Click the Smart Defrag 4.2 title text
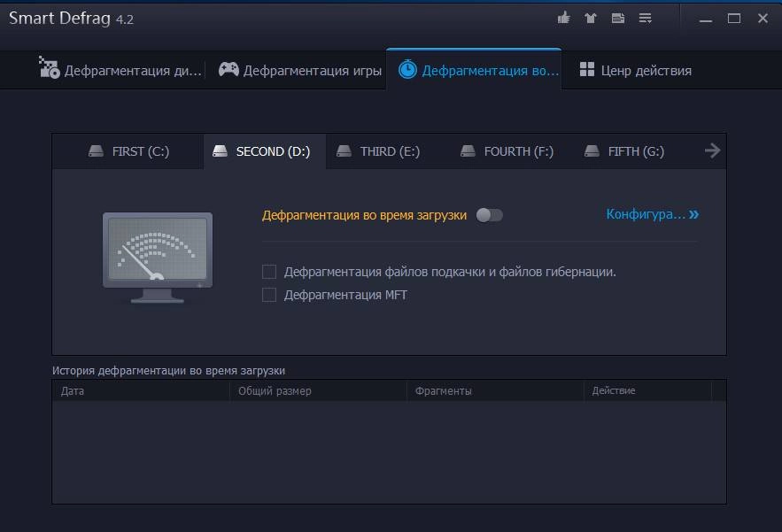This screenshot has width=782, height=532. 71,19
